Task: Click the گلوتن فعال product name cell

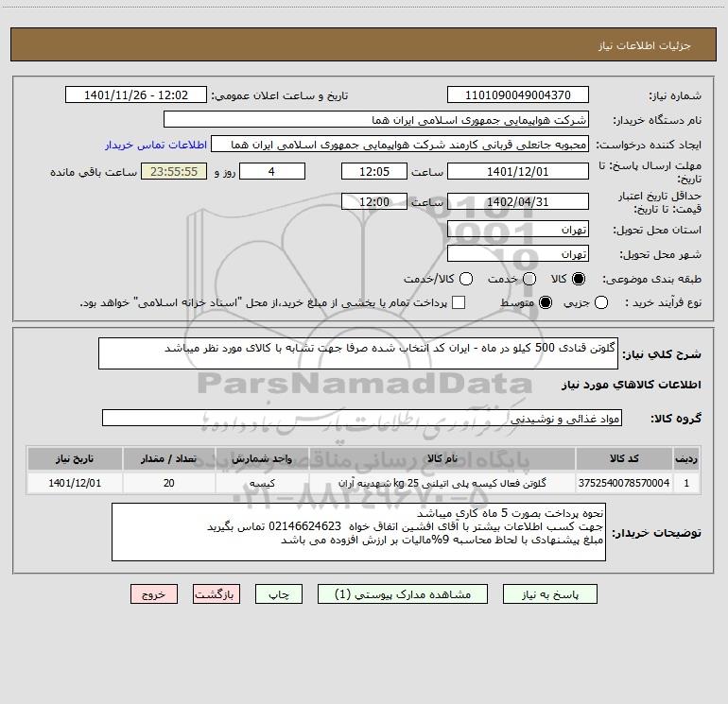Action: pos(442,483)
